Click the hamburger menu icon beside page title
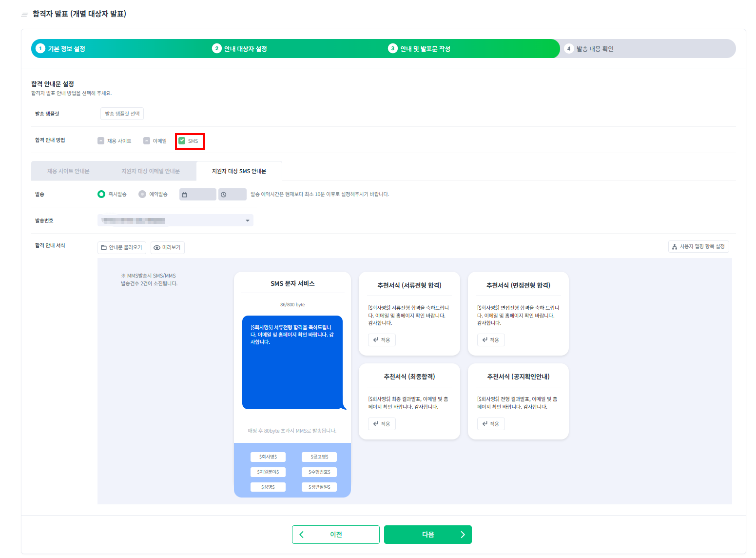756x558 pixels. (x=24, y=15)
